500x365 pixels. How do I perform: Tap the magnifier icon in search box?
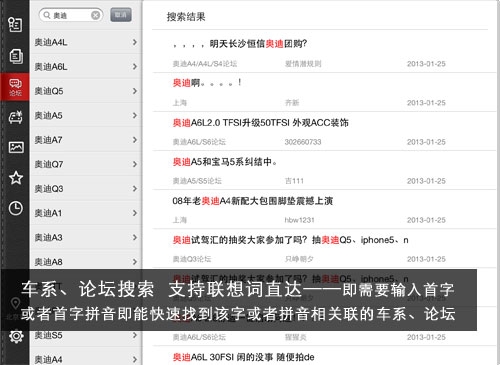47,15
